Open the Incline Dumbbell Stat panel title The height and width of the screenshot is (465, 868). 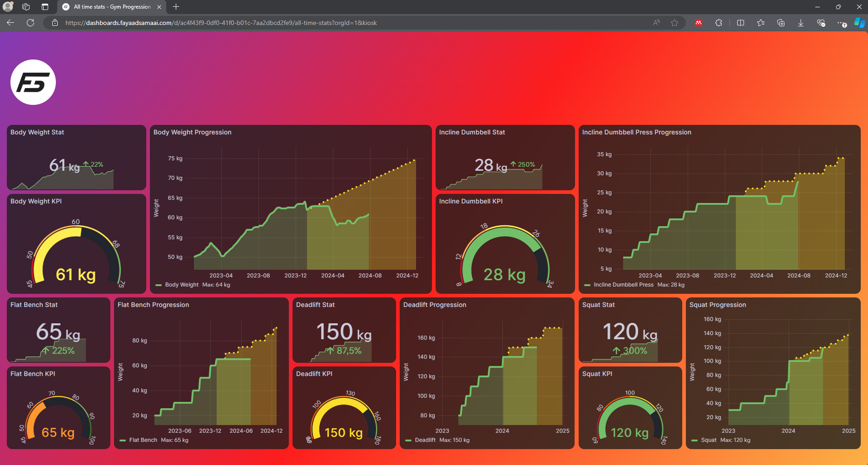click(x=472, y=132)
